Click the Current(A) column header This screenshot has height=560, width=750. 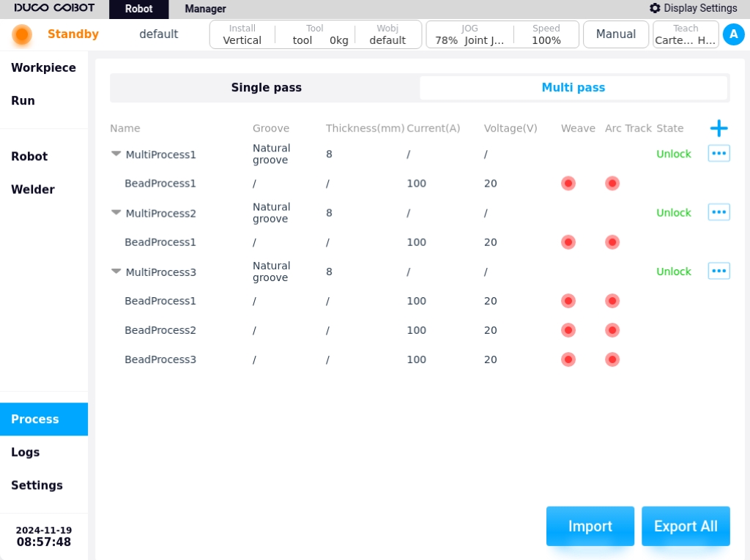434,128
